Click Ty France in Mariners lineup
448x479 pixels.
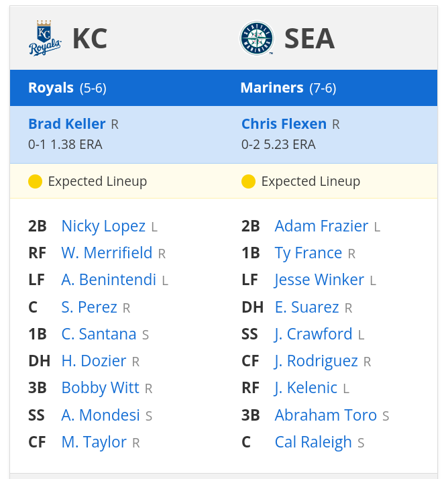click(x=308, y=253)
